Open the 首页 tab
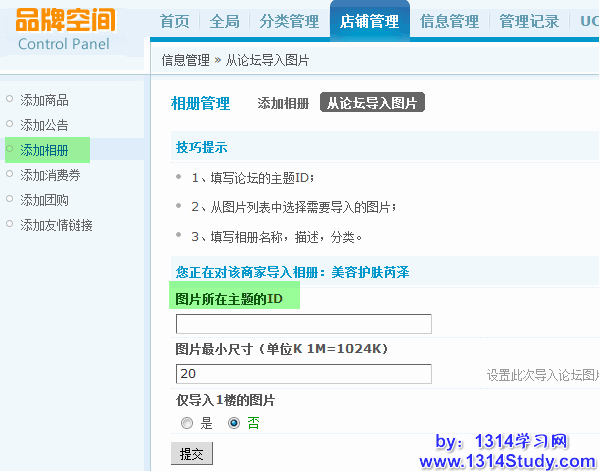 (174, 21)
